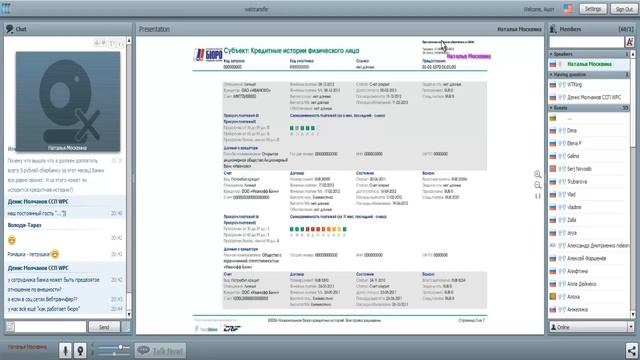Click the zoom out magnifier on presentation
Screen dimensions: 640x360
tap(538, 185)
